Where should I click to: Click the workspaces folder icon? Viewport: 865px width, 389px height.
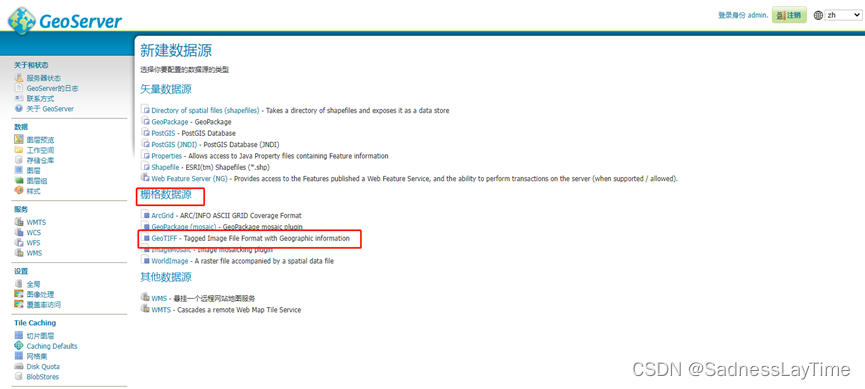click(x=19, y=150)
